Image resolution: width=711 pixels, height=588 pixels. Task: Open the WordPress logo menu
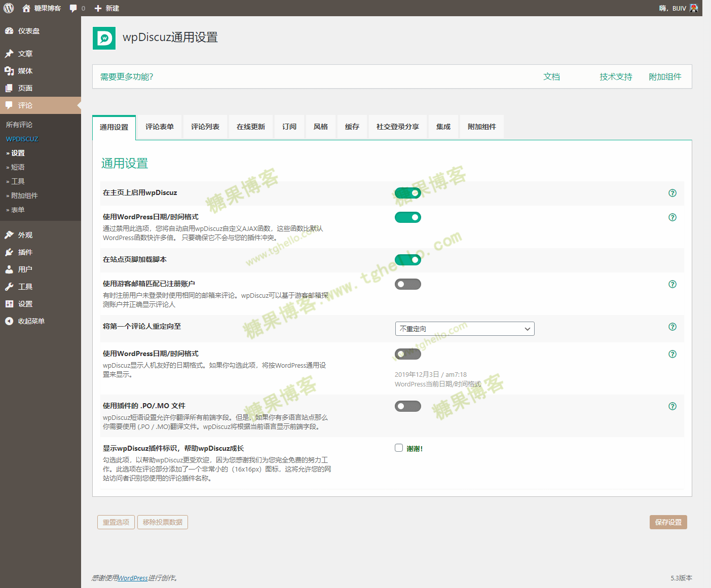9,8
